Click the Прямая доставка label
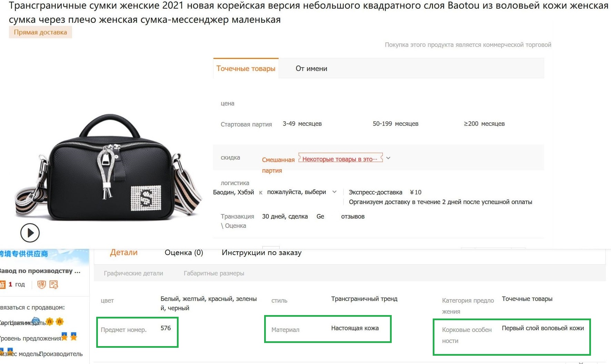The image size is (611, 364). pyautogui.click(x=40, y=32)
